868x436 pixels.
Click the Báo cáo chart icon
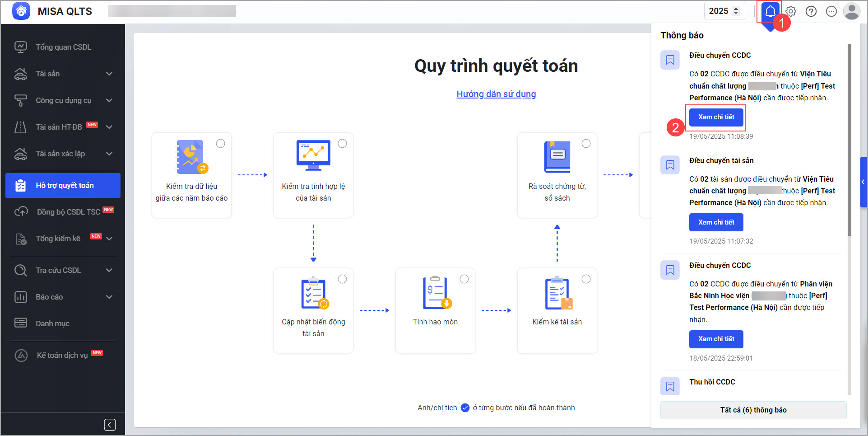21,297
